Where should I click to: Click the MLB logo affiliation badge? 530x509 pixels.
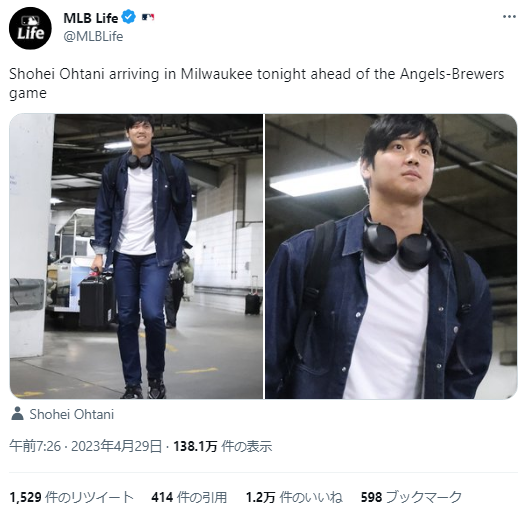tap(148, 17)
